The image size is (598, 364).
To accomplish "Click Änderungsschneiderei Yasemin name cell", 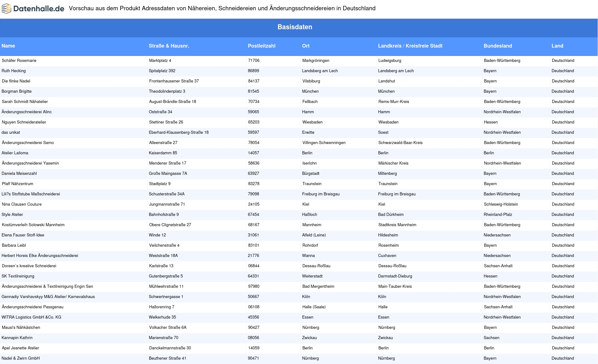I will (x=30, y=163).
